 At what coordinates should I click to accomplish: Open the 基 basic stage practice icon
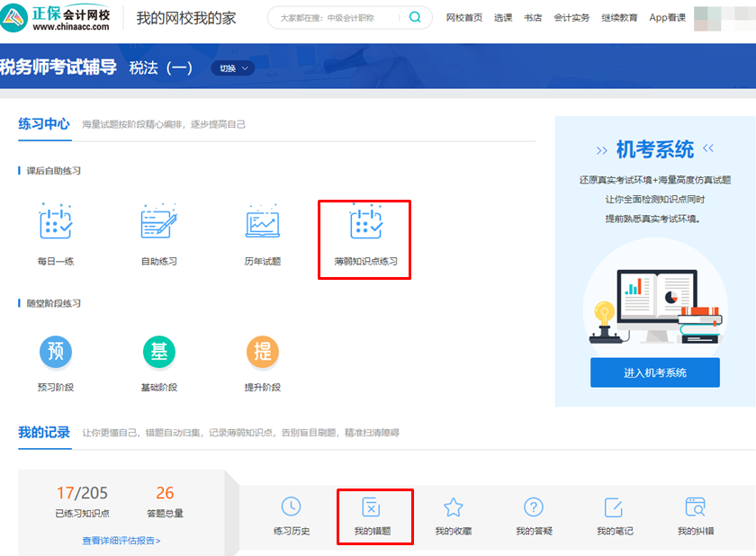(x=158, y=354)
